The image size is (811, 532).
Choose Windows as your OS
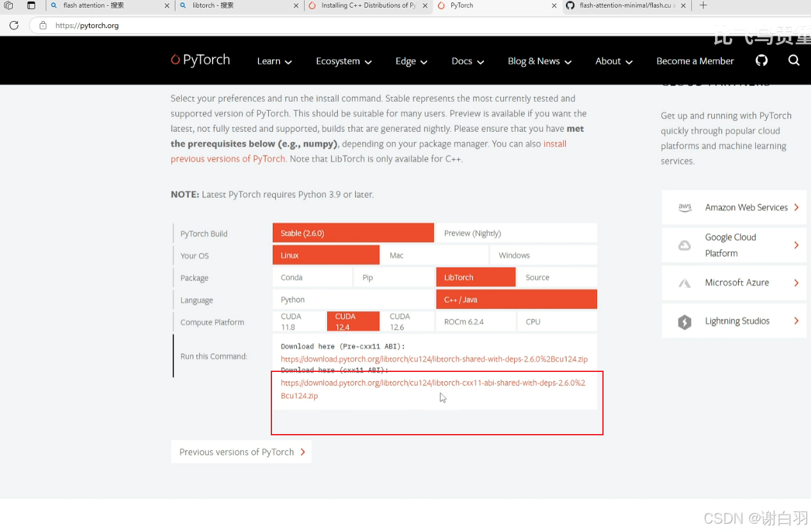(x=543, y=255)
